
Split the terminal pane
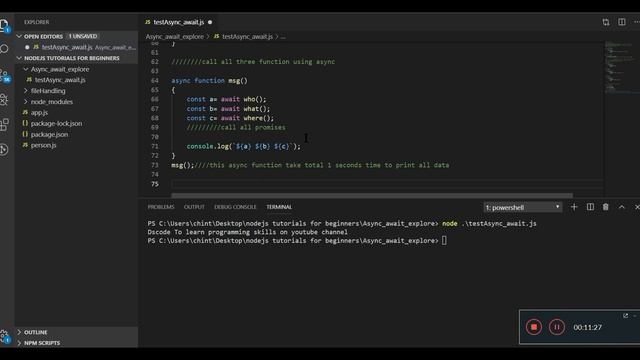tap(590, 207)
